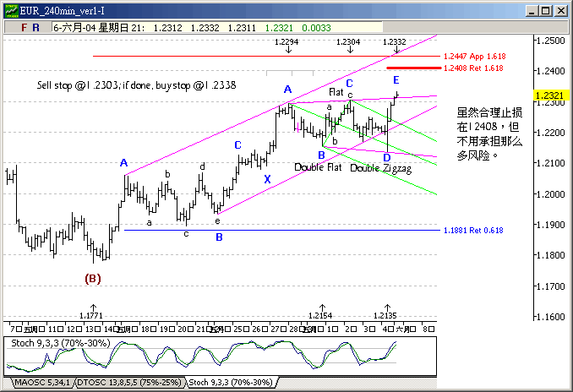Click the Stoch 9,3,3 (70%-30%) indicator title

[x=60, y=343]
